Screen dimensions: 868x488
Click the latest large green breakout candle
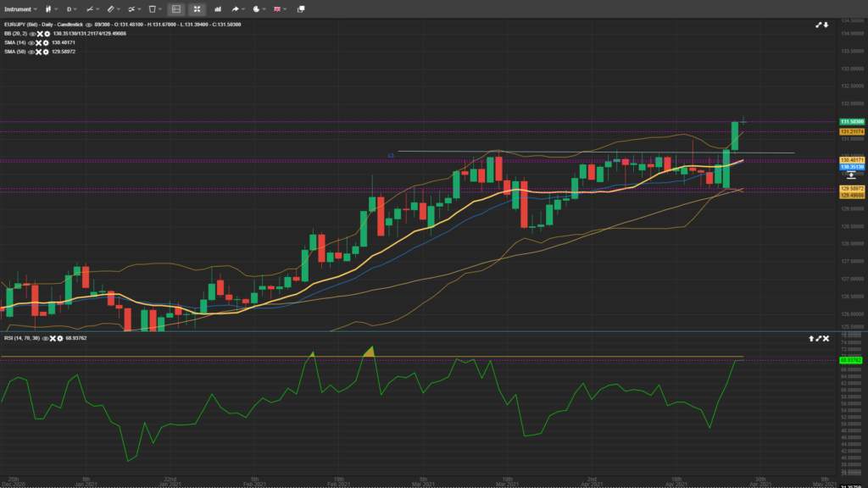click(x=735, y=136)
